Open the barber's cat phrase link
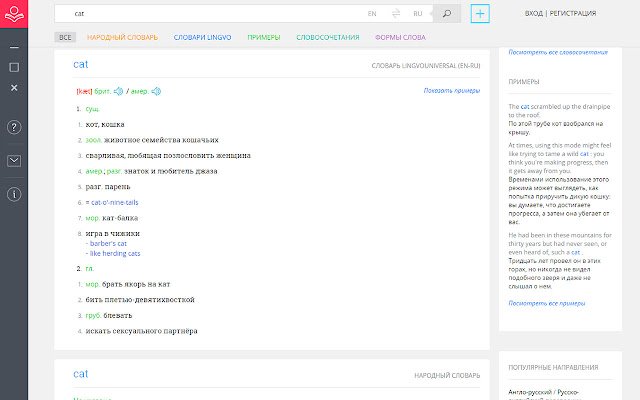This screenshot has width=640, height=400. (x=108, y=244)
